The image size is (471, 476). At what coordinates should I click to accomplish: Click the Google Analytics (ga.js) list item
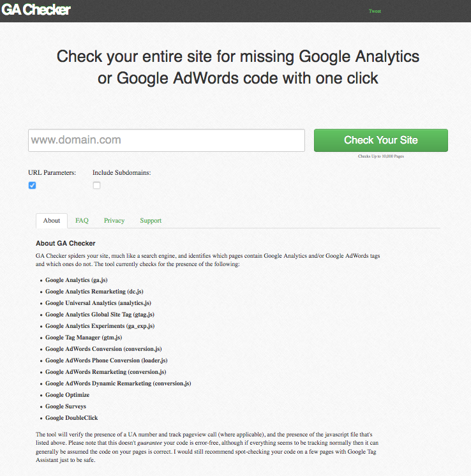click(x=77, y=280)
